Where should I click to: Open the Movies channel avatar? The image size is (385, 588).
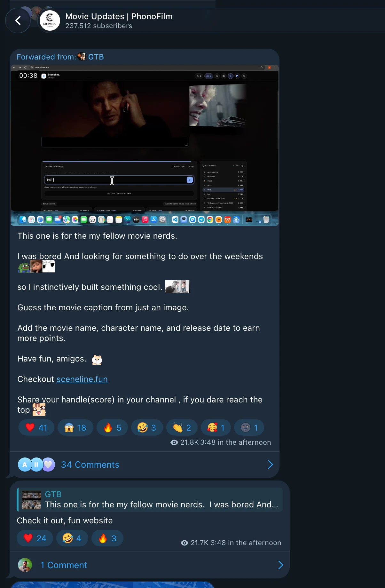click(x=50, y=21)
